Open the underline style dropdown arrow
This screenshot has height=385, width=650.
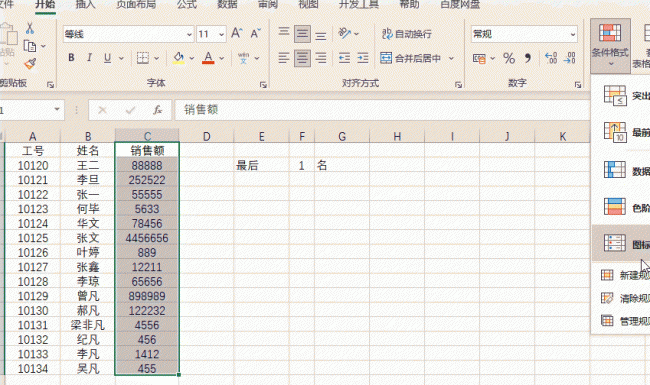click(x=121, y=58)
